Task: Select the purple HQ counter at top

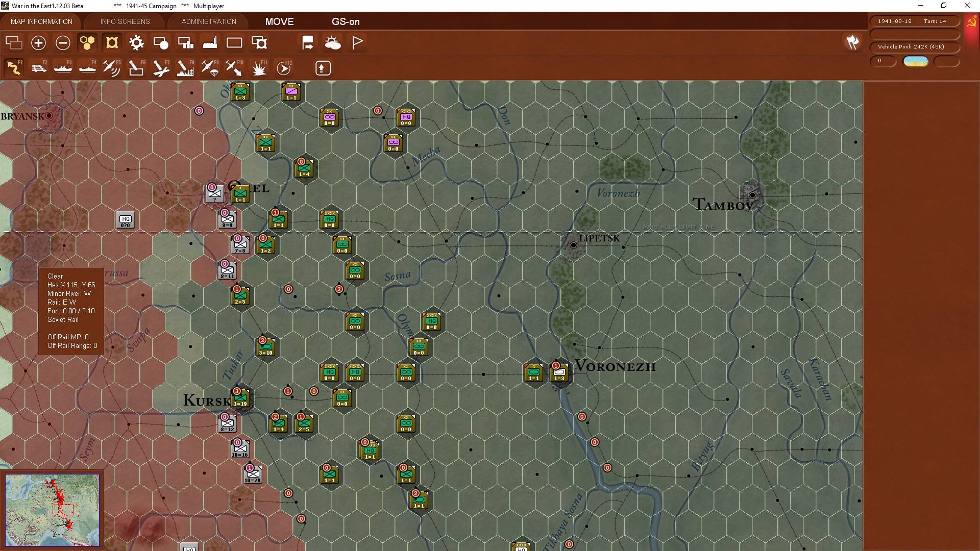Action: (406, 117)
